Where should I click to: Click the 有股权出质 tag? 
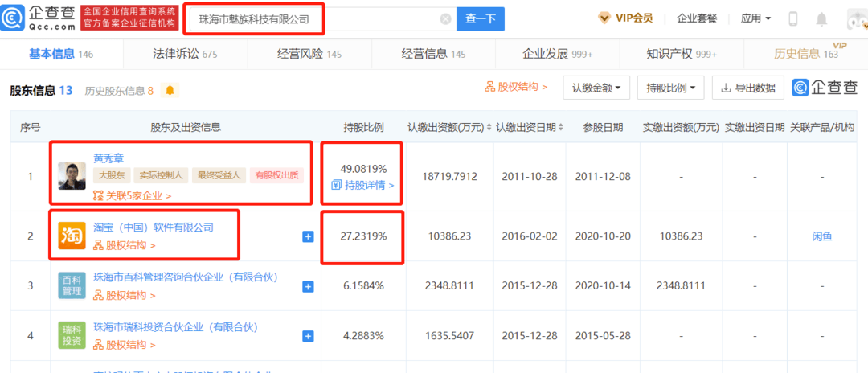[276, 176]
